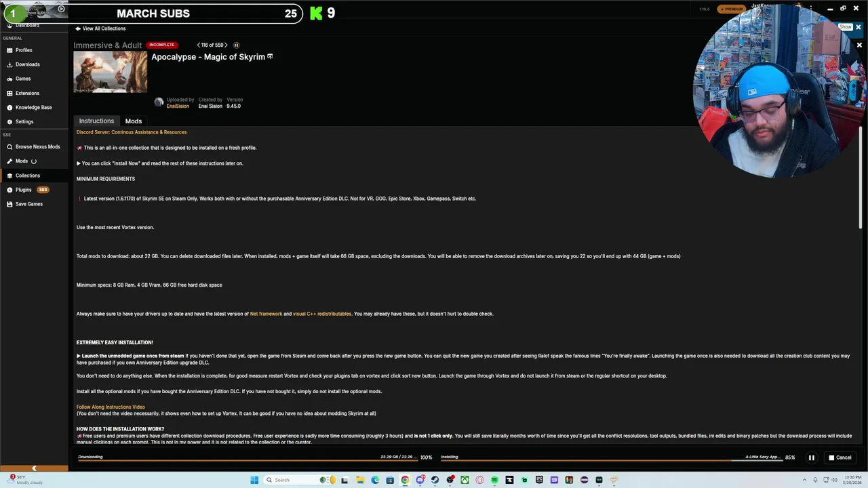The width and height of the screenshot is (868, 488).
Task: Go to the previous mod in collection
Action: tap(198, 45)
